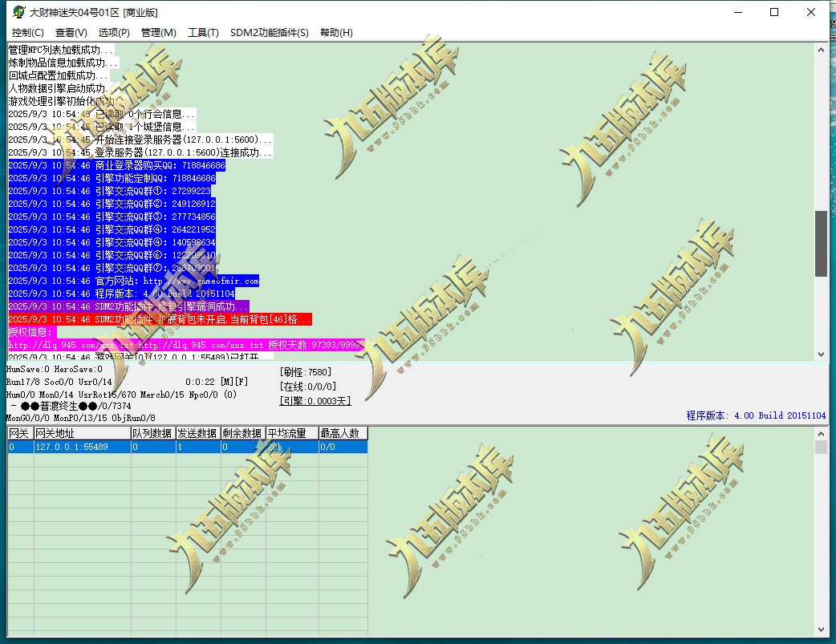The image size is (836, 644).
Task: Click log line 已读取 1个城堡信息
Action: pos(102,127)
